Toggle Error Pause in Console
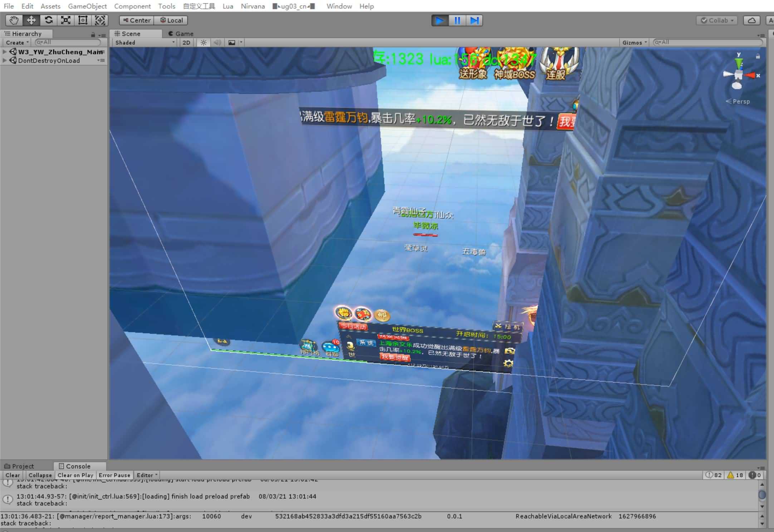This screenshot has height=532, width=774. [x=114, y=475]
